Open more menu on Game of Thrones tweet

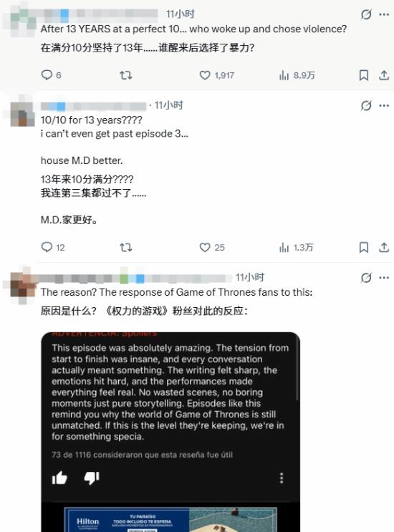tap(384, 278)
